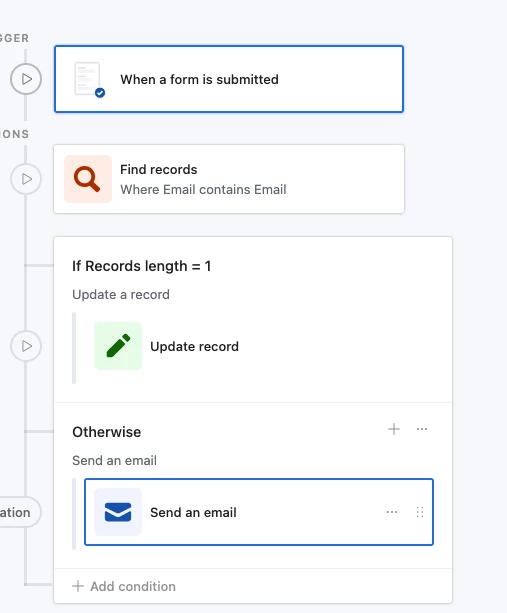Click the green pencil Update record icon

coord(118,346)
